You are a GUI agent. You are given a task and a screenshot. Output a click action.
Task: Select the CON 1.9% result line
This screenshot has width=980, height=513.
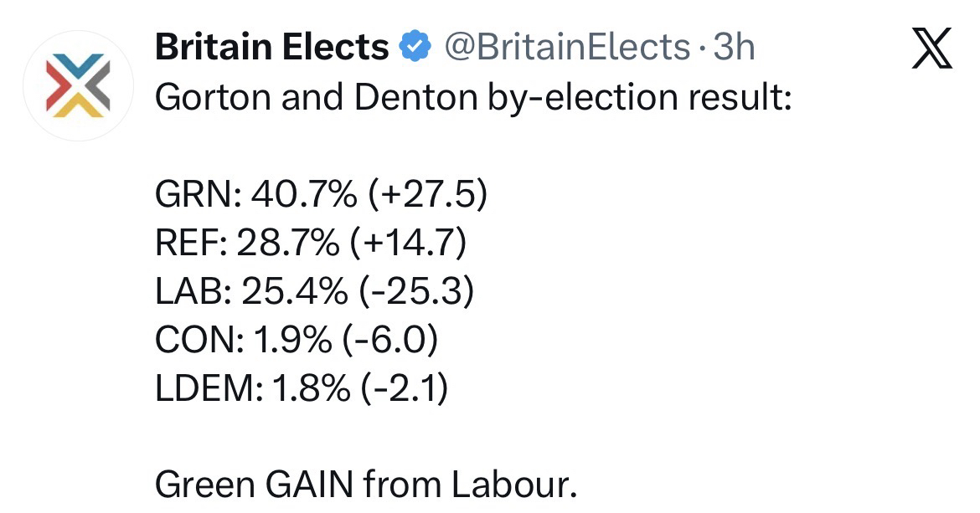point(297,340)
